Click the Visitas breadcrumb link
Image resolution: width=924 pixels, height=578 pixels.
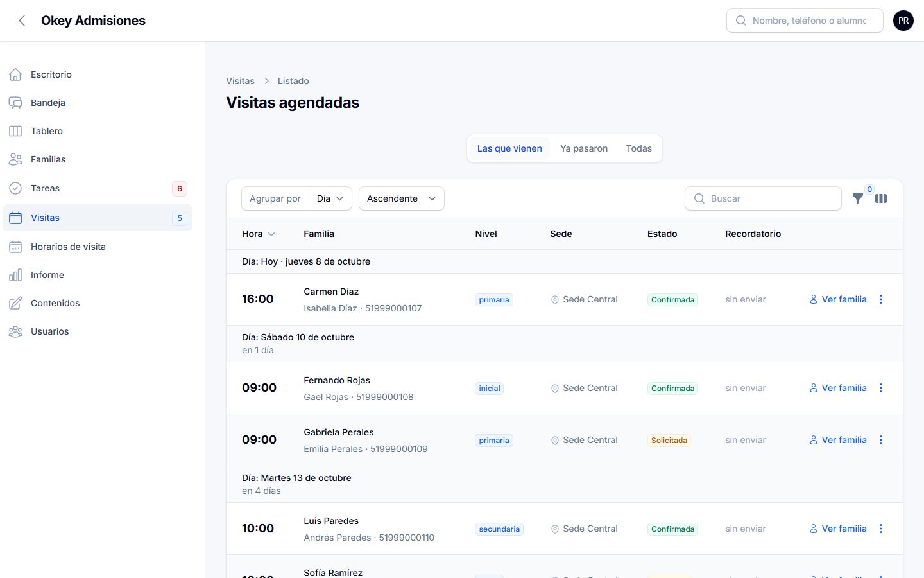pos(240,81)
